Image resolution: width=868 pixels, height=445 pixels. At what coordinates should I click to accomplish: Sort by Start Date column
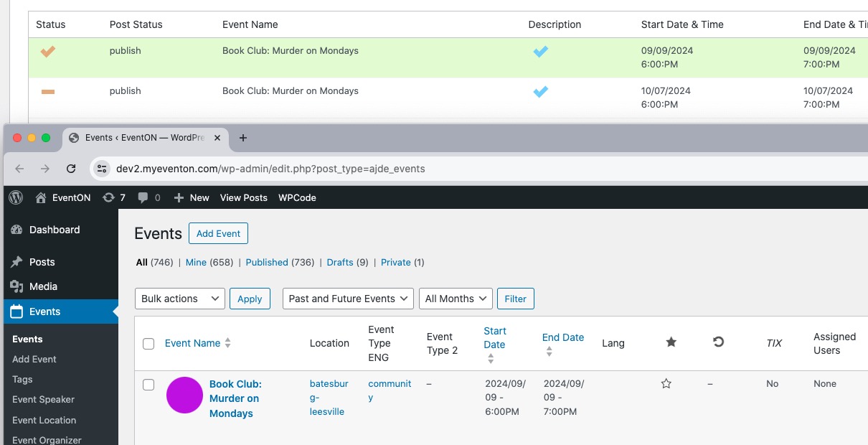tap(495, 344)
